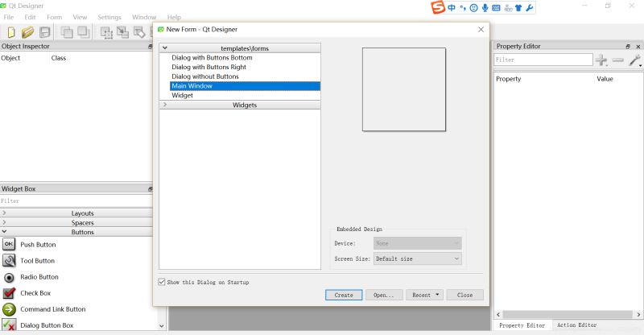Click the Create button
644x335 pixels.
pyautogui.click(x=344, y=295)
